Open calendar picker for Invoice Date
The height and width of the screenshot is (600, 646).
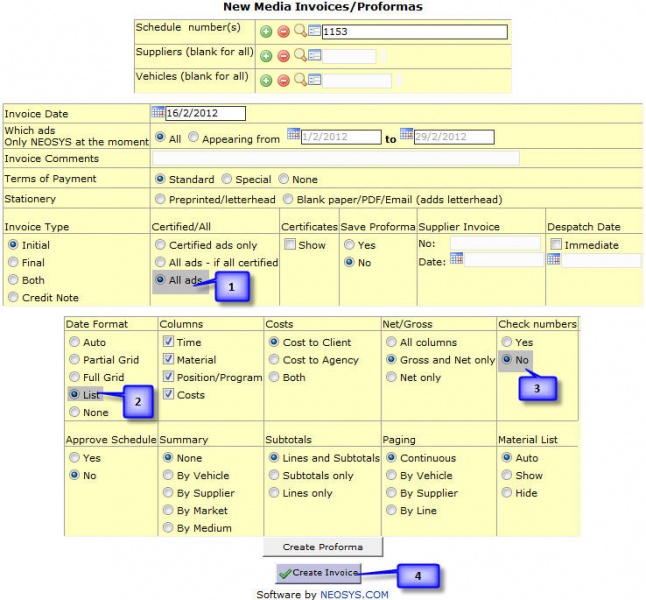tap(158, 112)
